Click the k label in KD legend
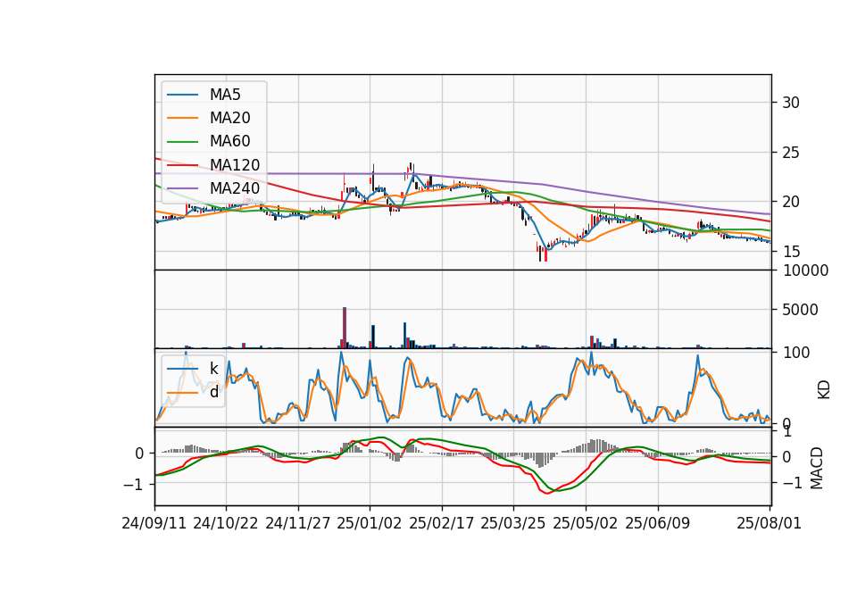Viewport: 857px width, 616px height. tap(213, 369)
